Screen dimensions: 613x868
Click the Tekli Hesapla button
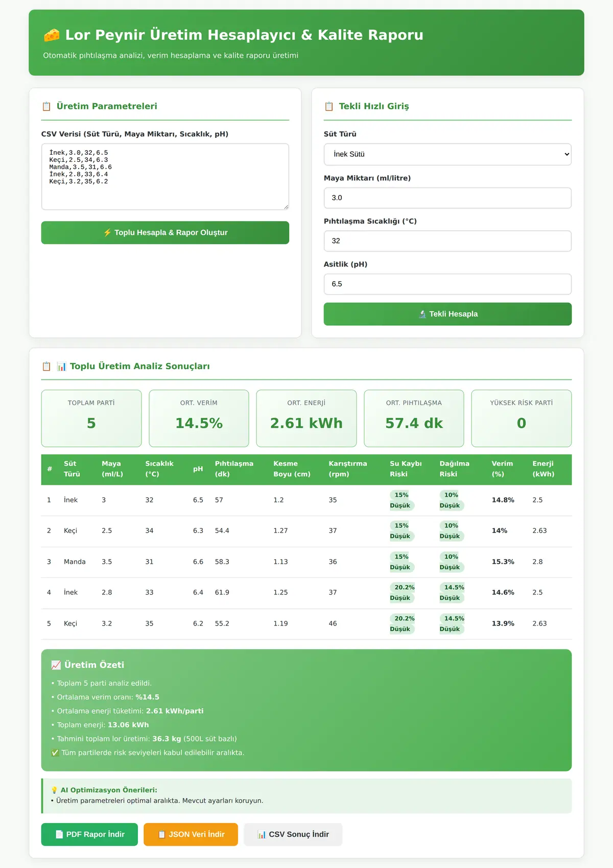447,314
